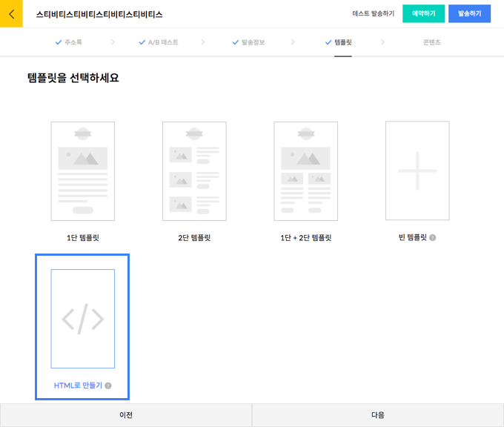Click the email title 스티비티스티비티스티비티스티비티스
504x427 pixels.
[x=99, y=15]
